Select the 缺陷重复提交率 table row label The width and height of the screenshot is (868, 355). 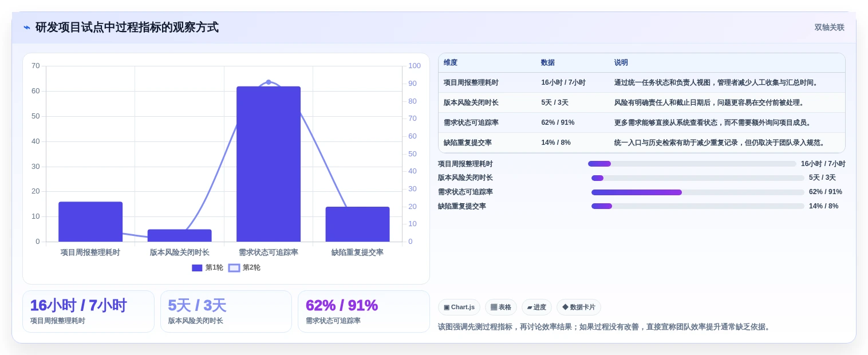[468, 143]
